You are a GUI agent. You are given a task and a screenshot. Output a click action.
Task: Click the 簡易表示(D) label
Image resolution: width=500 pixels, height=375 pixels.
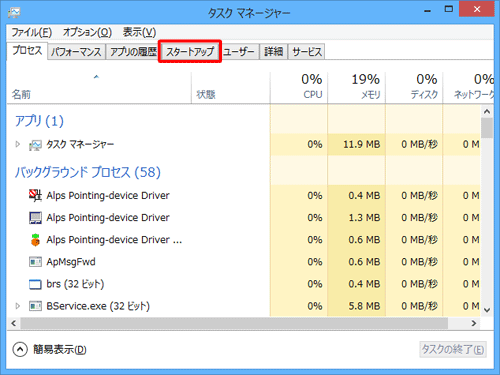click(x=60, y=349)
